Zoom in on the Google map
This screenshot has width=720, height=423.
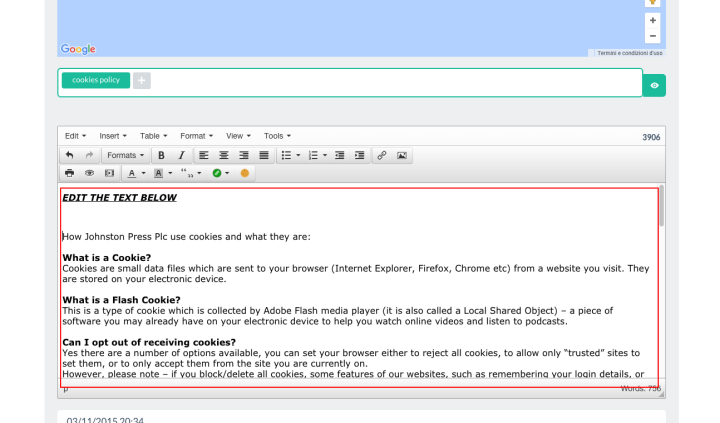tap(653, 20)
